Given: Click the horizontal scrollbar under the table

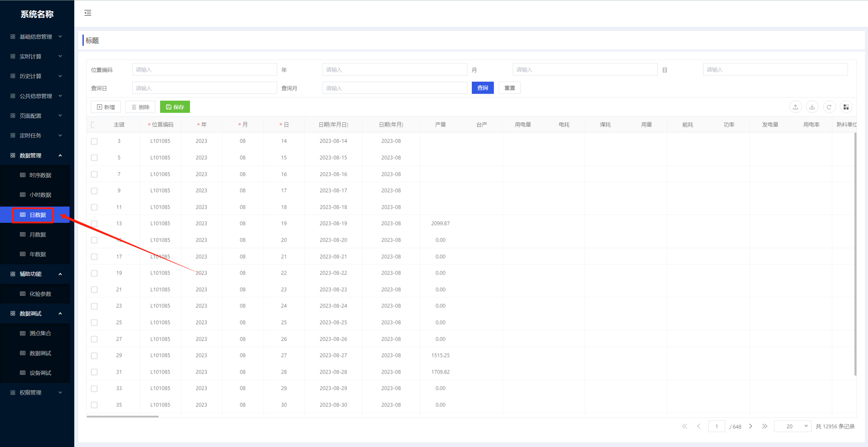Looking at the screenshot, I should point(123,416).
